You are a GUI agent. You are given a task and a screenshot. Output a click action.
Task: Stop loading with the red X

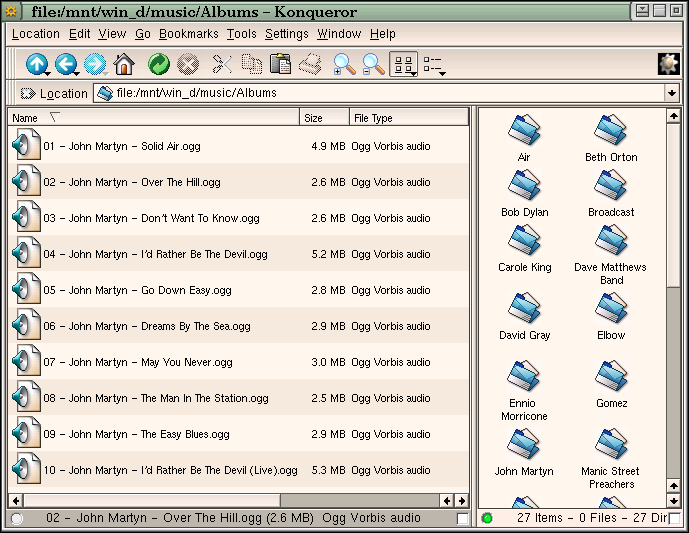point(188,64)
